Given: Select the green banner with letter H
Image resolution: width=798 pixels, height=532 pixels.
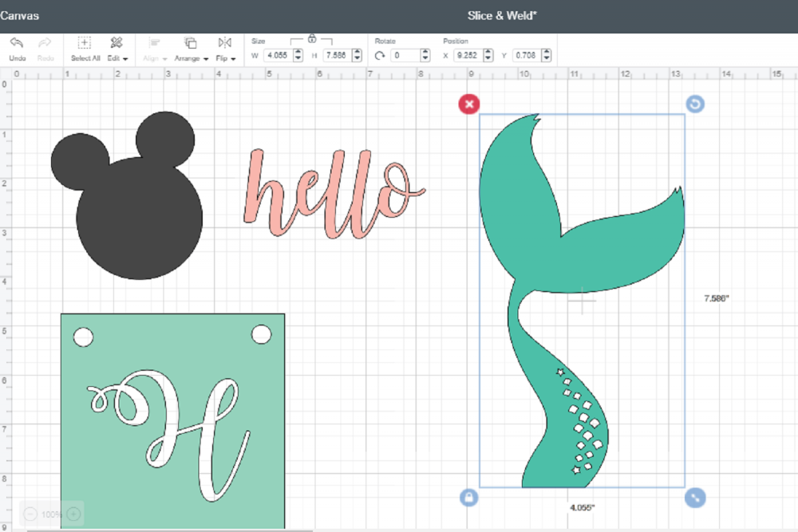Looking at the screenshot, I should coord(172,421).
